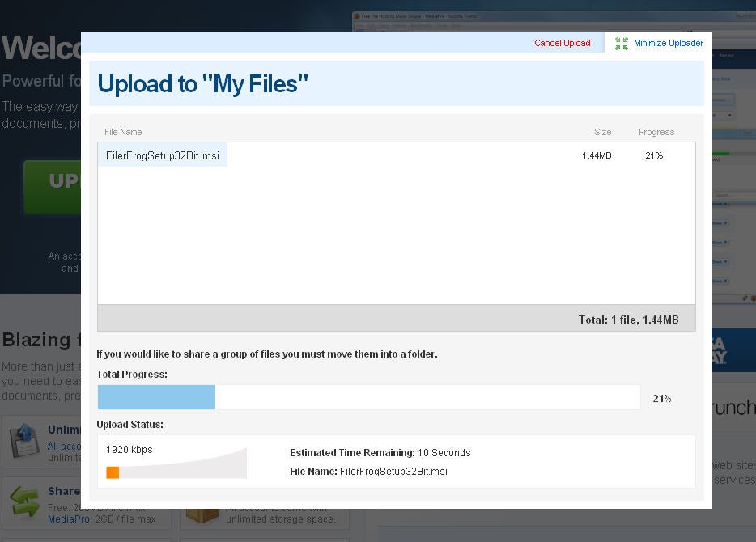Viewport: 756px width, 542px height.
Task: Click the Progress column header
Action: click(x=656, y=132)
